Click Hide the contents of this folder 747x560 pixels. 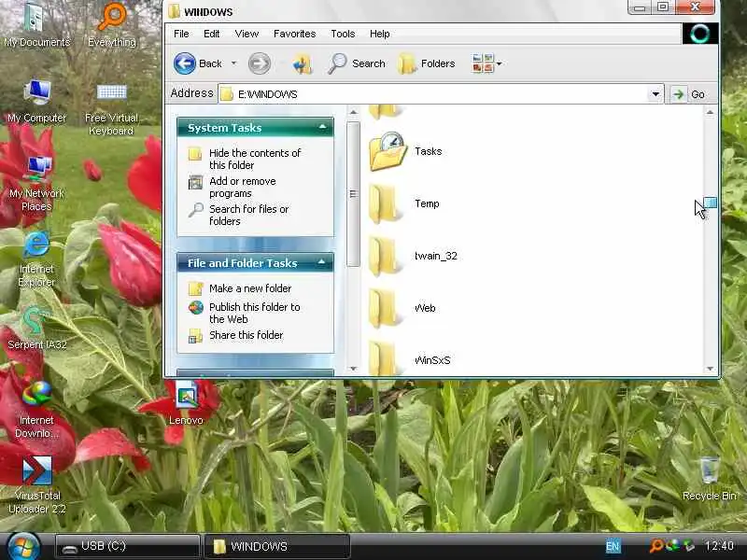255,159
